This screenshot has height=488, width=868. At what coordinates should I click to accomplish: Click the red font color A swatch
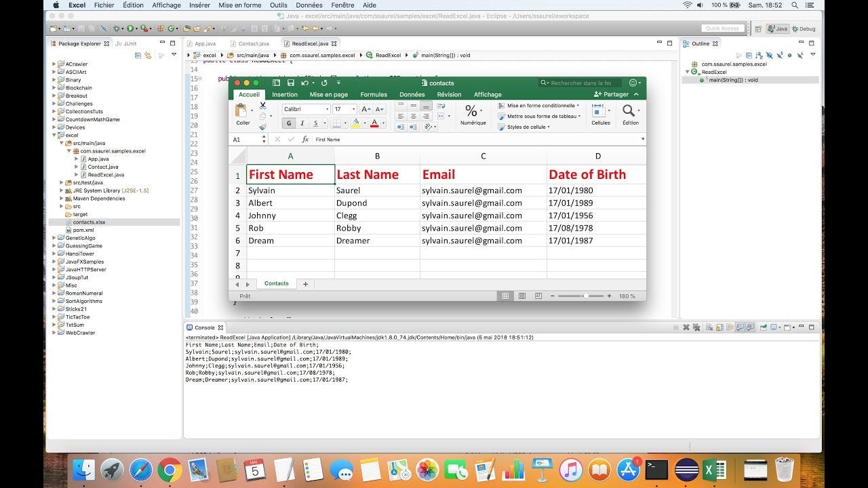click(x=374, y=123)
